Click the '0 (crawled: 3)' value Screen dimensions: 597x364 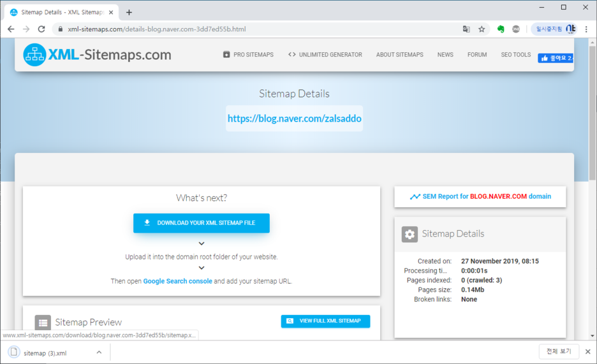click(x=482, y=280)
